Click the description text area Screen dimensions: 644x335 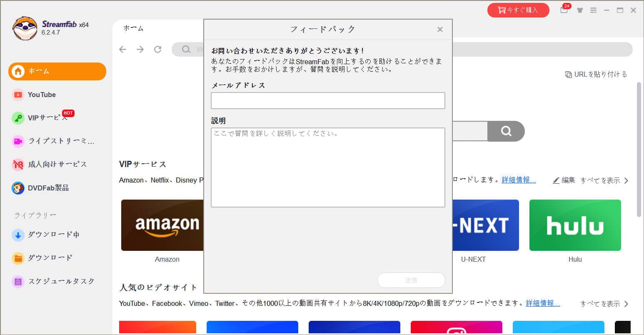328,167
